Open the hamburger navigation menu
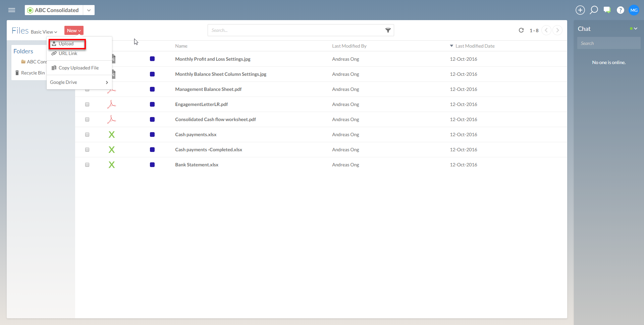The image size is (644, 325). 12,10
